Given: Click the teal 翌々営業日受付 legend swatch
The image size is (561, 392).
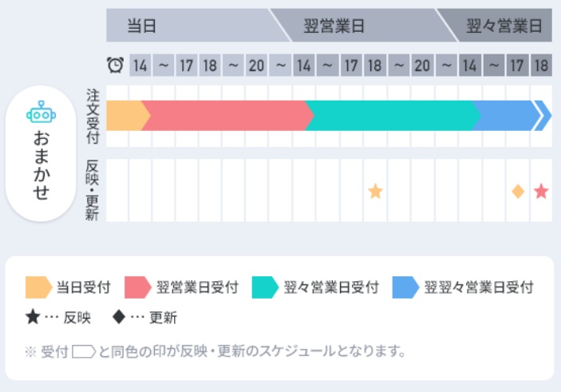Looking at the screenshot, I should tap(266, 287).
